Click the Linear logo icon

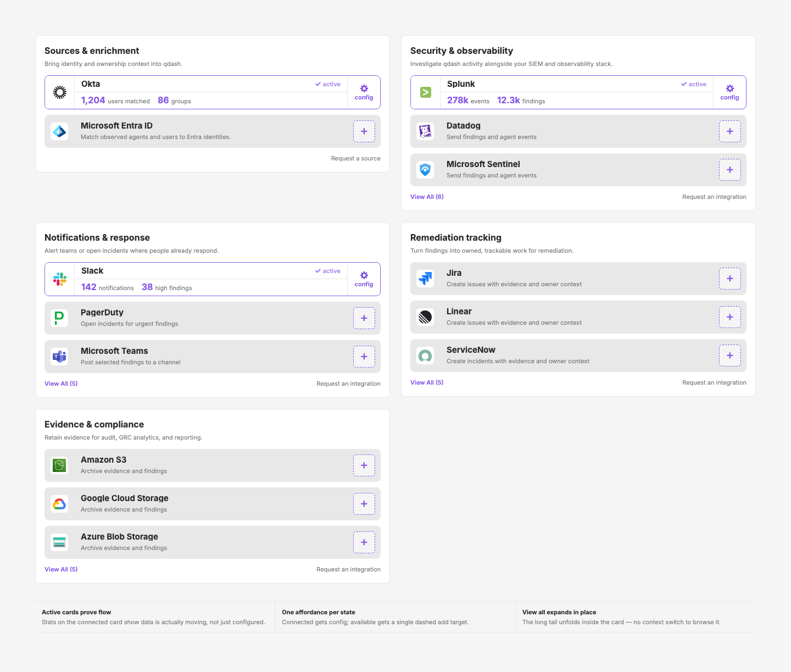tap(425, 317)
